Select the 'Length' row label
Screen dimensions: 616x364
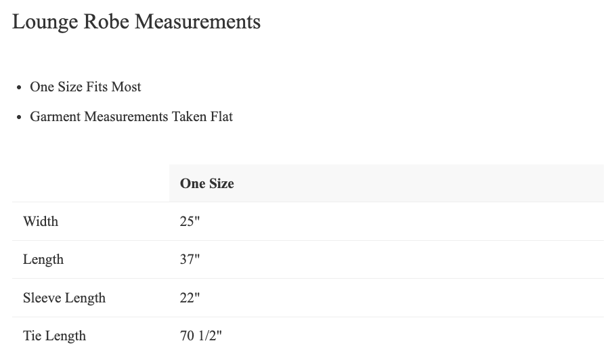point(43,259)
